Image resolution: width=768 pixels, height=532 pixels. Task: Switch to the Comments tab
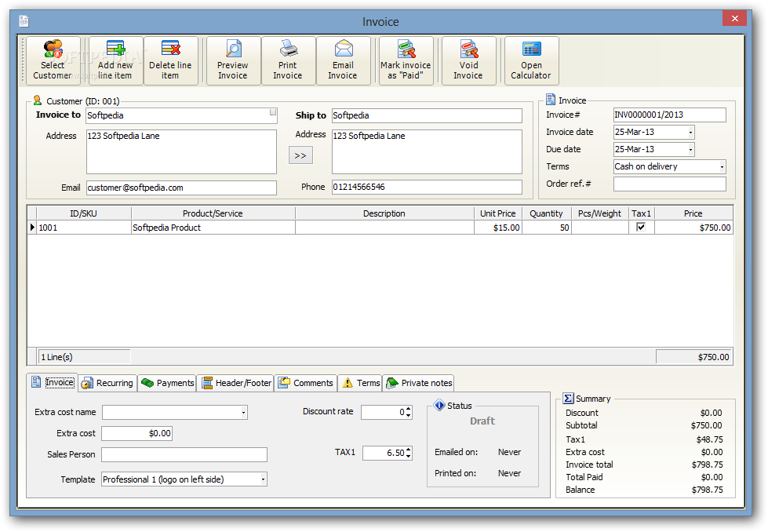[x=306, y=383]
